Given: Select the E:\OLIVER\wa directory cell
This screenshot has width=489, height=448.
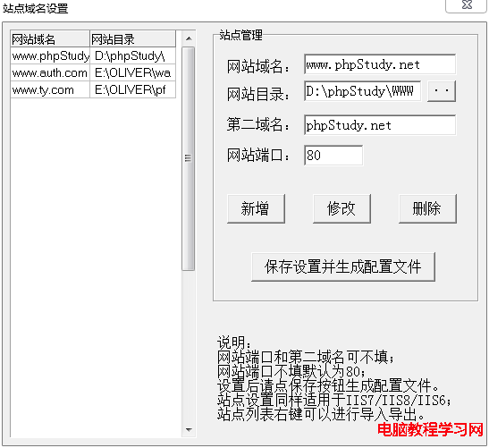Looking at the screenshot, I should point(133,72).
